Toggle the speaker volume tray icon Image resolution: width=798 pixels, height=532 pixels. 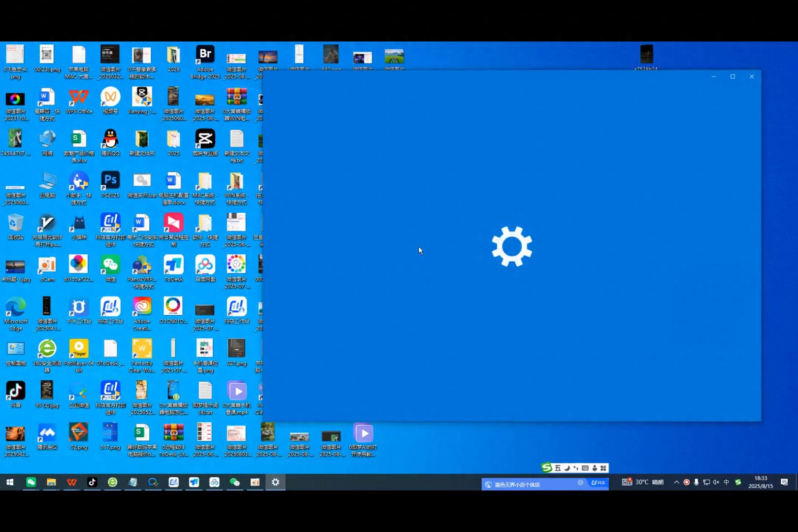pos(716,482)
